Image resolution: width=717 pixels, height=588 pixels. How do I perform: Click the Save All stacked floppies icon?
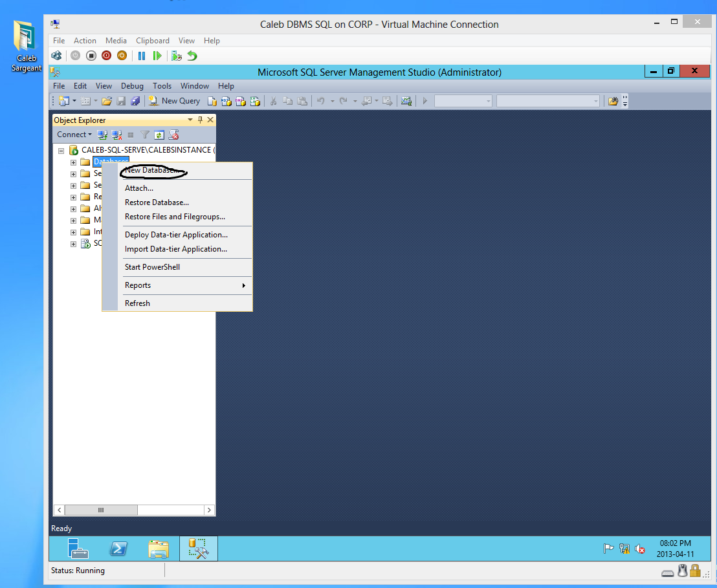135,101
